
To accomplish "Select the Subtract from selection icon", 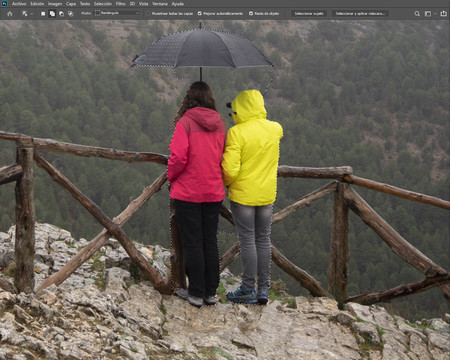I will 61,14.
